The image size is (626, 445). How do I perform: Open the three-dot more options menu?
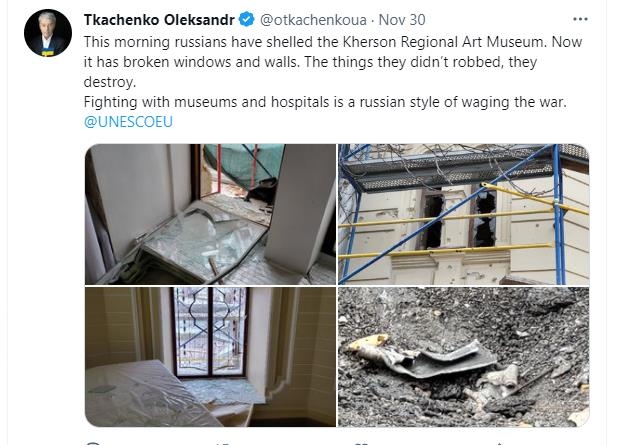click(580, 19)
